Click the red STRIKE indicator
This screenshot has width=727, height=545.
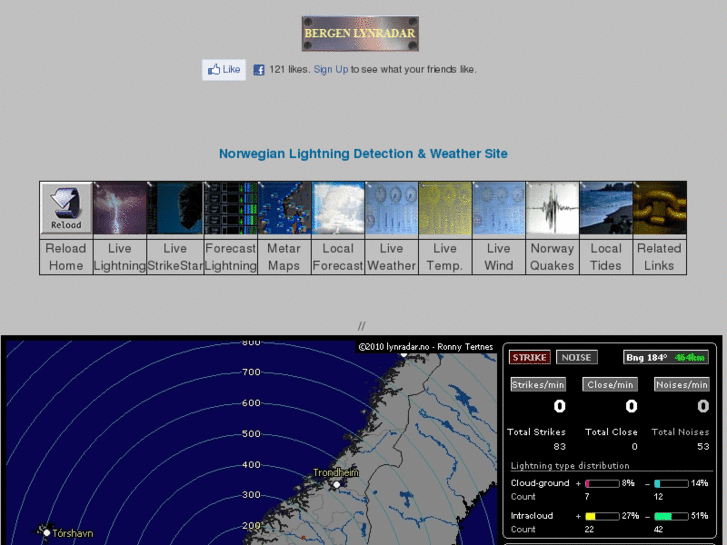(x=529, y=357)
